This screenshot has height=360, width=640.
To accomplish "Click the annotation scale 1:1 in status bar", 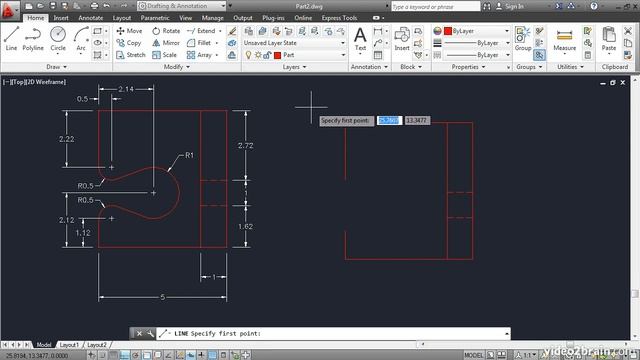I will click(526, 355).
